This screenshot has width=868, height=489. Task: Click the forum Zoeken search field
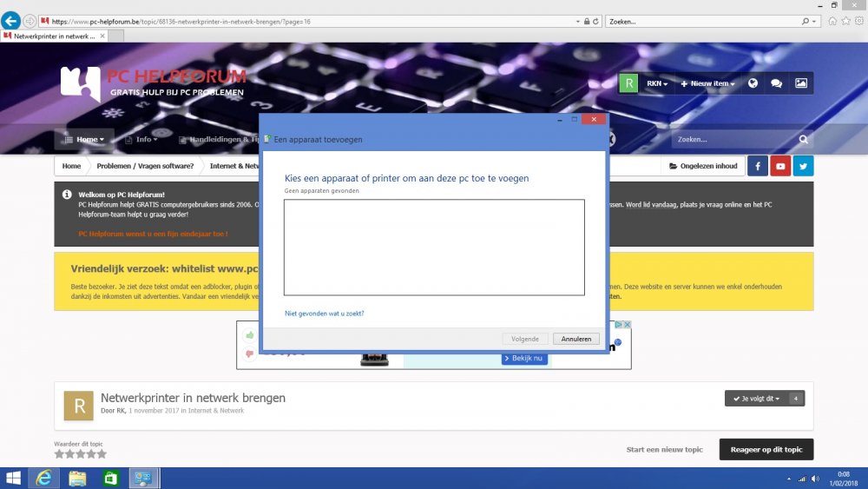(x=733, y=140)
